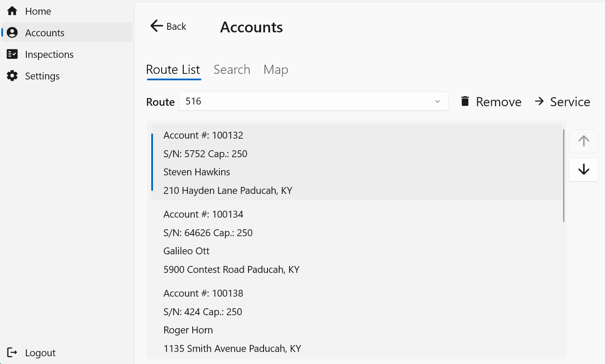Click the move up arrow button
The image size is (605, 364).
point(583,141)
